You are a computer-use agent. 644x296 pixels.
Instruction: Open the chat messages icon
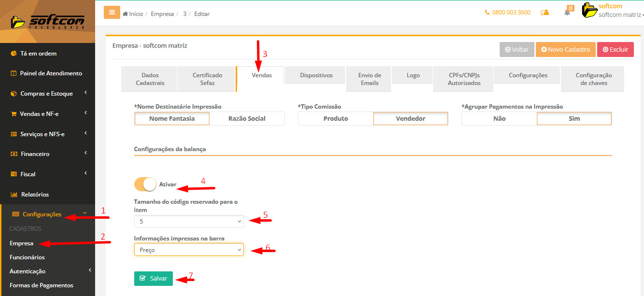tap(545, 13)
